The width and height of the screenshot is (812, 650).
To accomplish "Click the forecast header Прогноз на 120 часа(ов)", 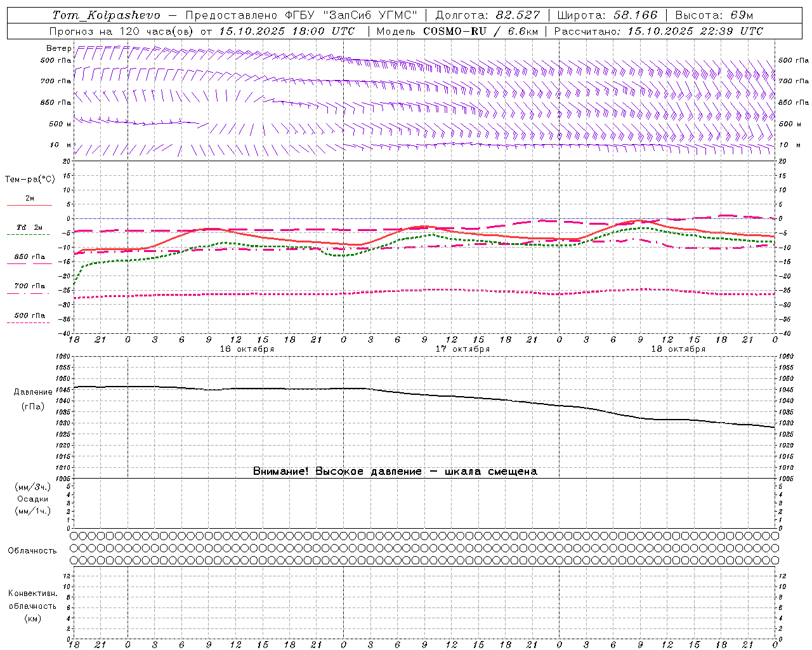I will point(121,31).
